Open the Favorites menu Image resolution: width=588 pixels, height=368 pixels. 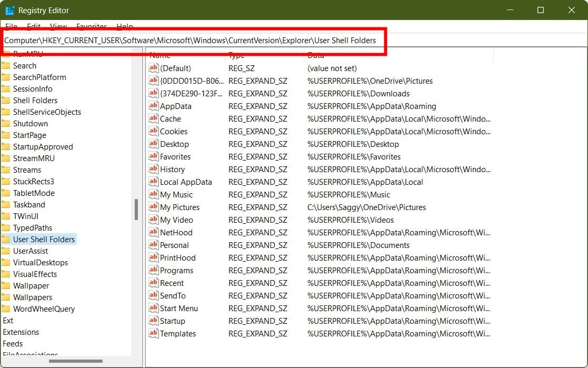(92, 26)
